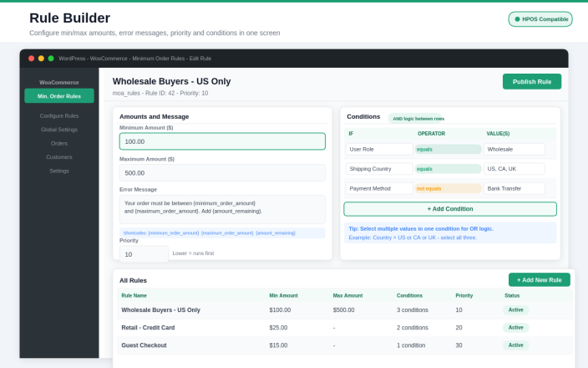588x368 pixels.
Task: Click the $25.00 min amount cell
Action: click(278, 328)
